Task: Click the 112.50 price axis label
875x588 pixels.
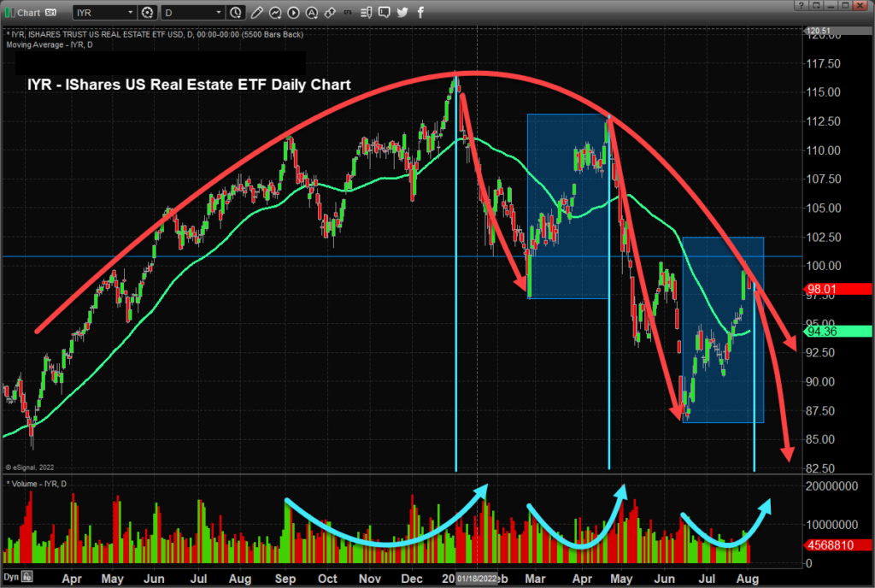Action: (x=823, y=121)
